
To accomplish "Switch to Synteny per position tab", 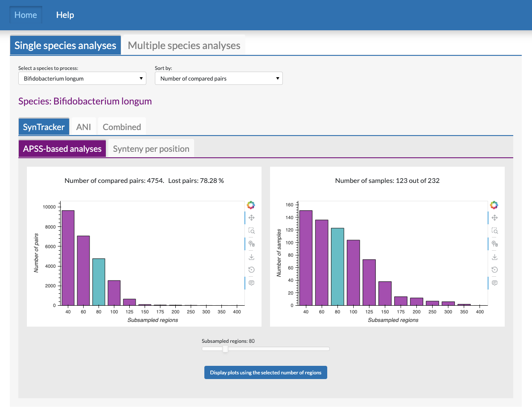I will pyautogui.click(x=151, y=149).
